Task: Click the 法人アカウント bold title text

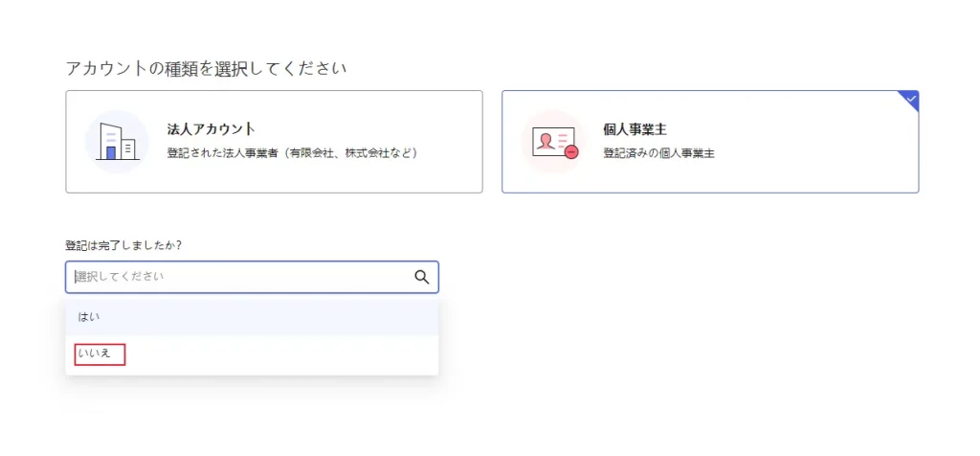Action: click(x=212, y=129)
